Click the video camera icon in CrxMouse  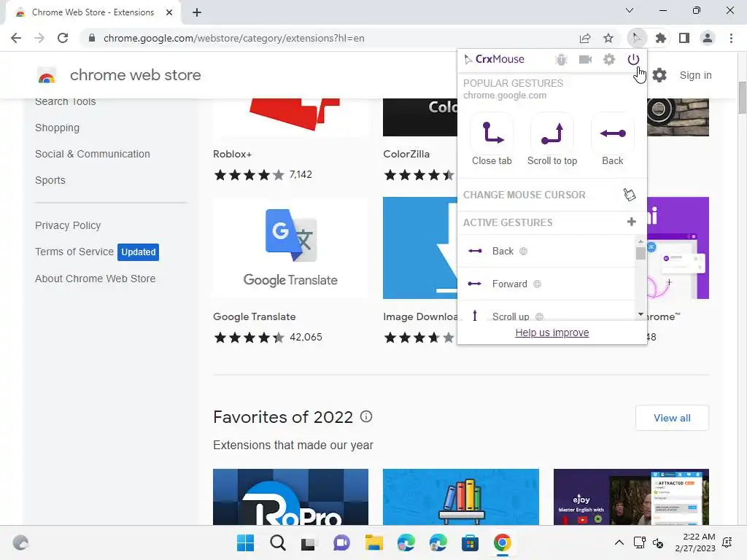[x=585, y=59]
